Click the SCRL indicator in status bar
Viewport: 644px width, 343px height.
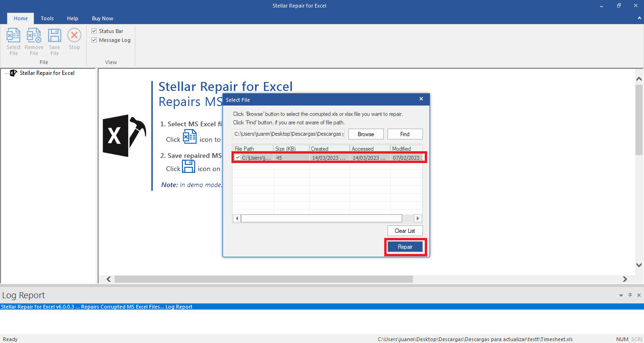636,339
